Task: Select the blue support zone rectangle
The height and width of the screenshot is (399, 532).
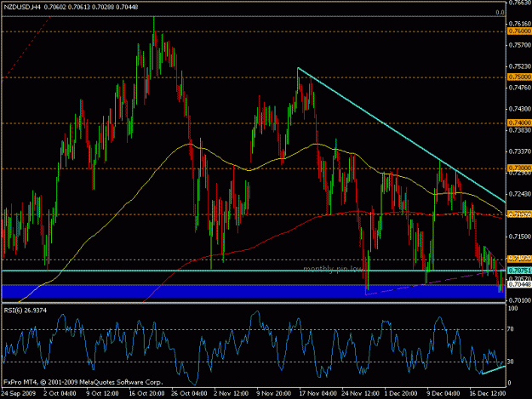Action: [254, 291]
